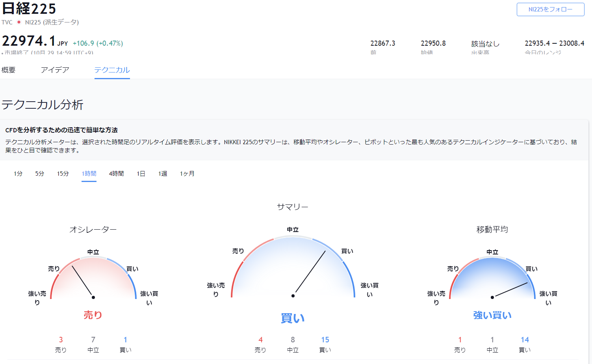Click the 移動平均 heading
The image size is (592, 364).
[492, 229]
